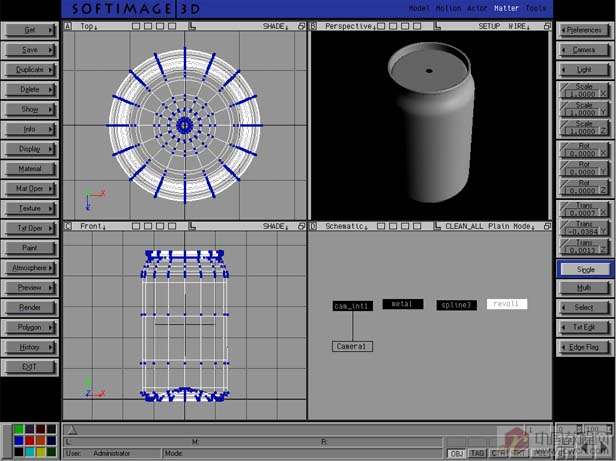The width and height of the screenshot is (616, 461).
Task: Open the Top viewport SHADE dropdown
Action: (x=278, y=26)
